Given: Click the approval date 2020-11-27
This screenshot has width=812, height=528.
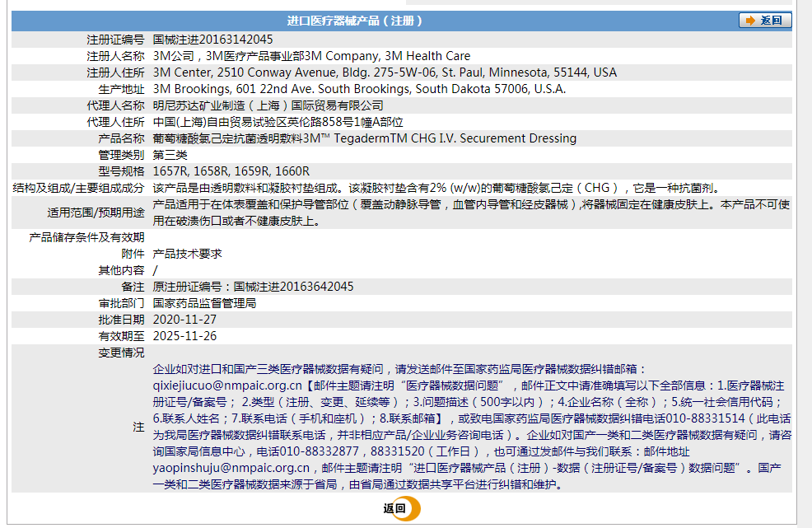Looking at the screenshot, I should pyautogui.click(x=184, y=320).
